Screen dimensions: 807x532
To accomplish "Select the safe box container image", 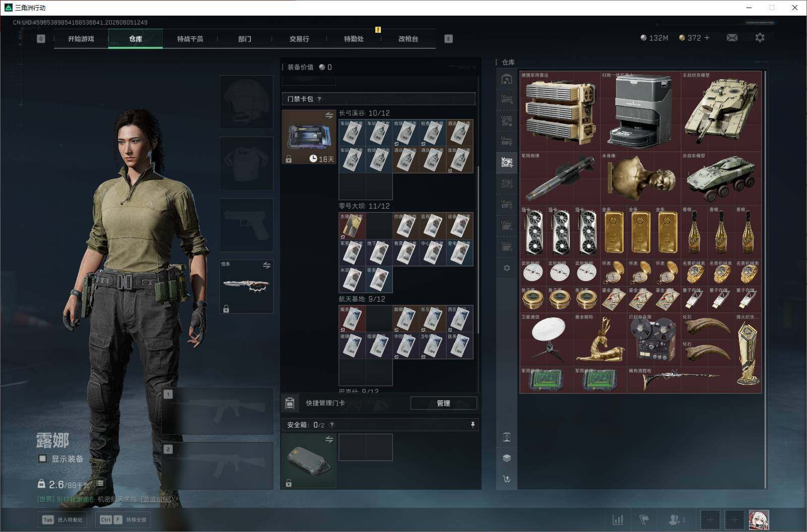I will coord(309,460).
